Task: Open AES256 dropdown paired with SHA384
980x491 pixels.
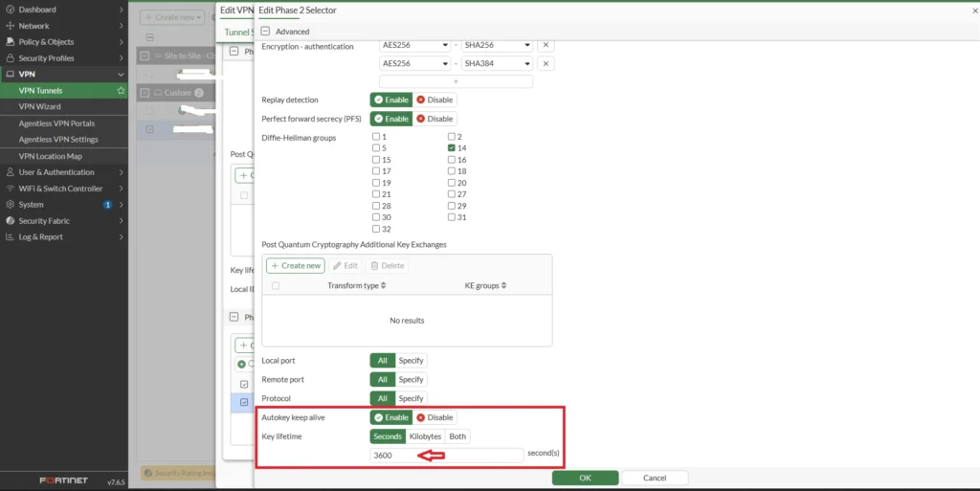Action: click(x=415, y=63)
